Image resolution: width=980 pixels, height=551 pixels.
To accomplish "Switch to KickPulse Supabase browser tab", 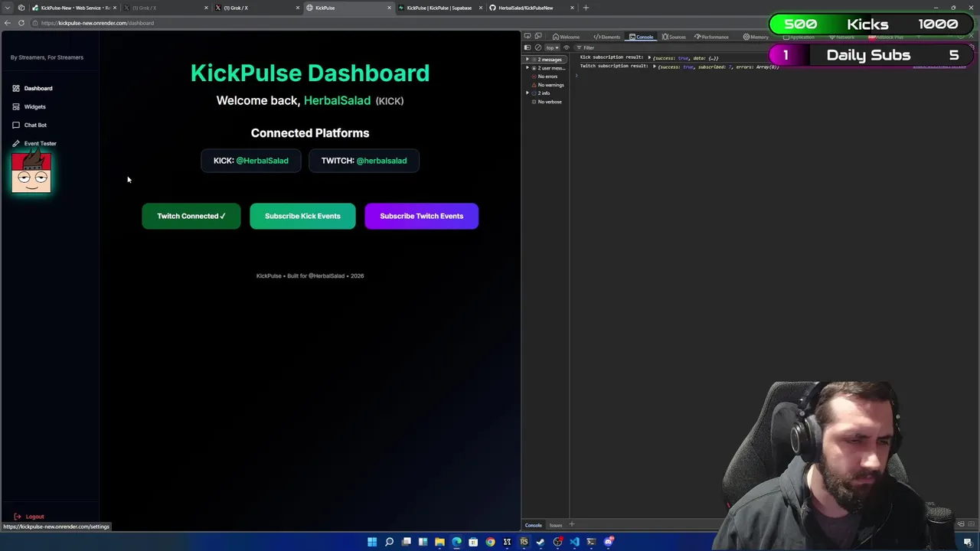I will [x=440, y=8].
